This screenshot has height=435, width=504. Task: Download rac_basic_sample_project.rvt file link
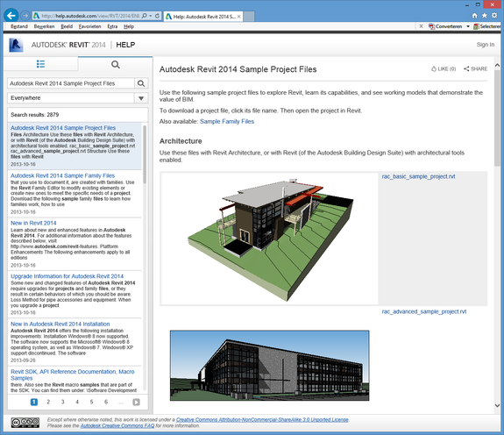(x=418, y=176)
